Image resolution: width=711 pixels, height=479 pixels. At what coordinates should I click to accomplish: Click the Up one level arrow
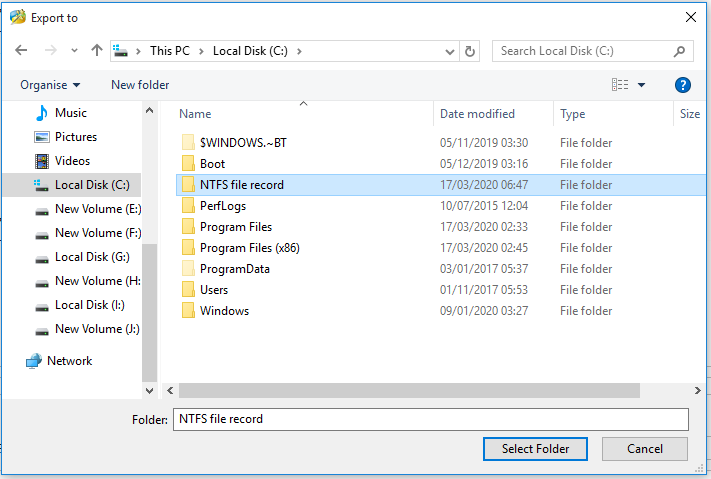click(97, 51)
